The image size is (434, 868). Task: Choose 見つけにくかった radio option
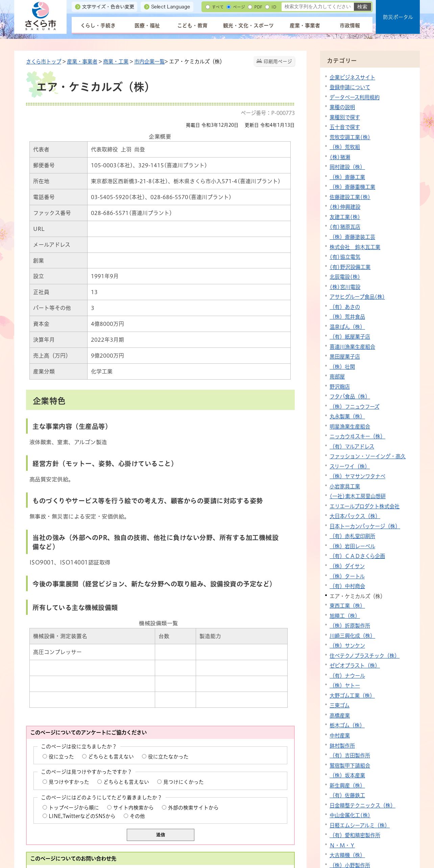[159, 781]
